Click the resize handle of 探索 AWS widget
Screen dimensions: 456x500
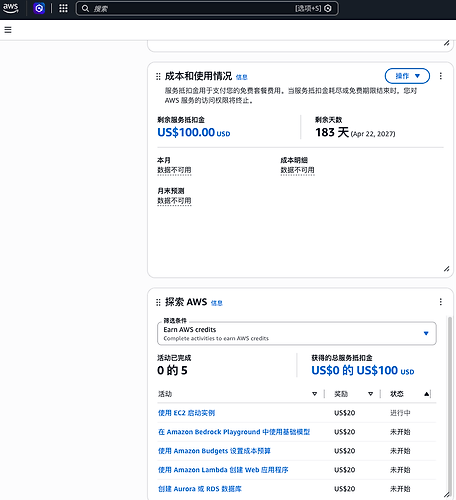coord(447,494)
